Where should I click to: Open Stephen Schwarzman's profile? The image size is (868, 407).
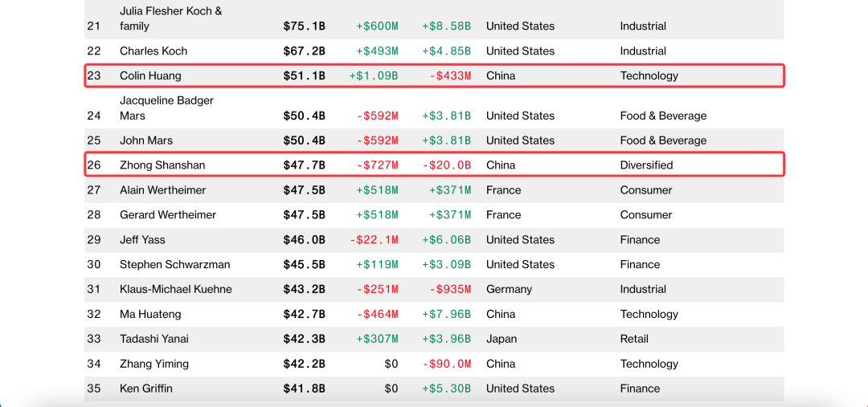(x=175, y=264)
